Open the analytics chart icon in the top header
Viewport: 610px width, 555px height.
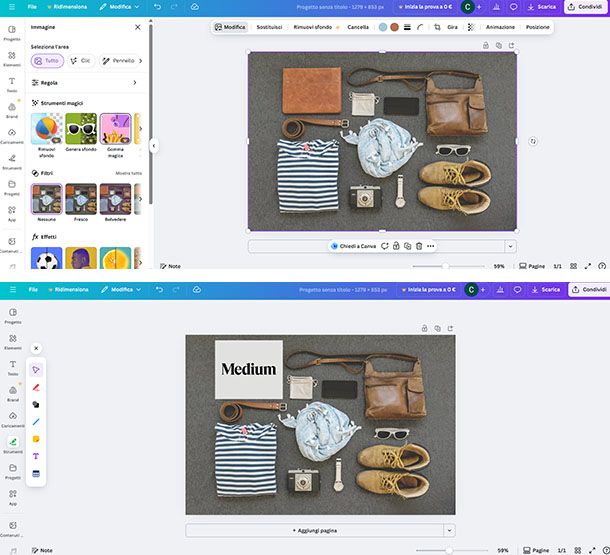[496, 7]
